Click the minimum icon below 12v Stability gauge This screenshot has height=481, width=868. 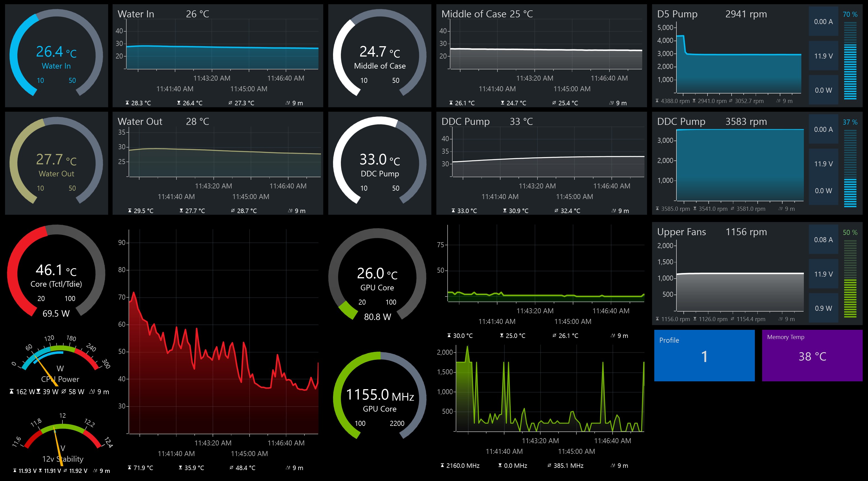pyautogui.click(x=40, y=470)
